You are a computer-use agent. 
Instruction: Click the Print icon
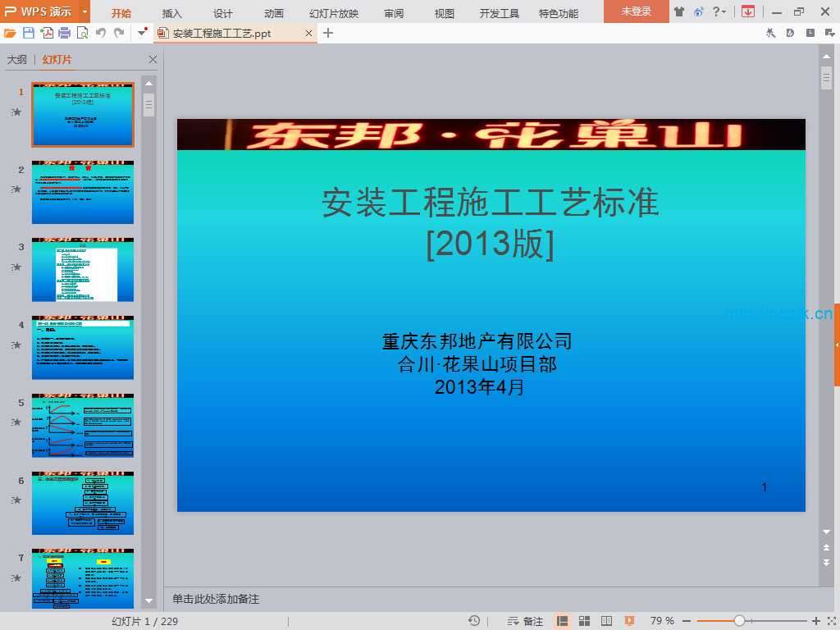(65, 33)
